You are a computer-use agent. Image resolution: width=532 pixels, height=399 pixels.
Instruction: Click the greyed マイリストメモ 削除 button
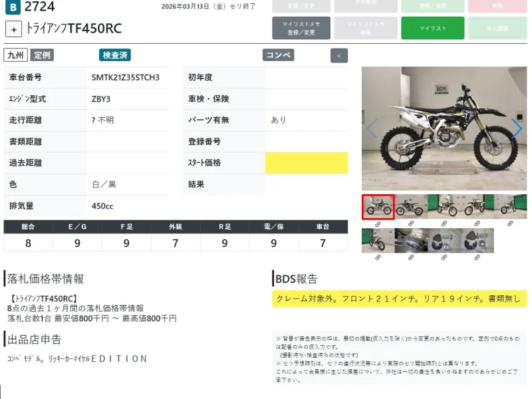pos(366,28)
